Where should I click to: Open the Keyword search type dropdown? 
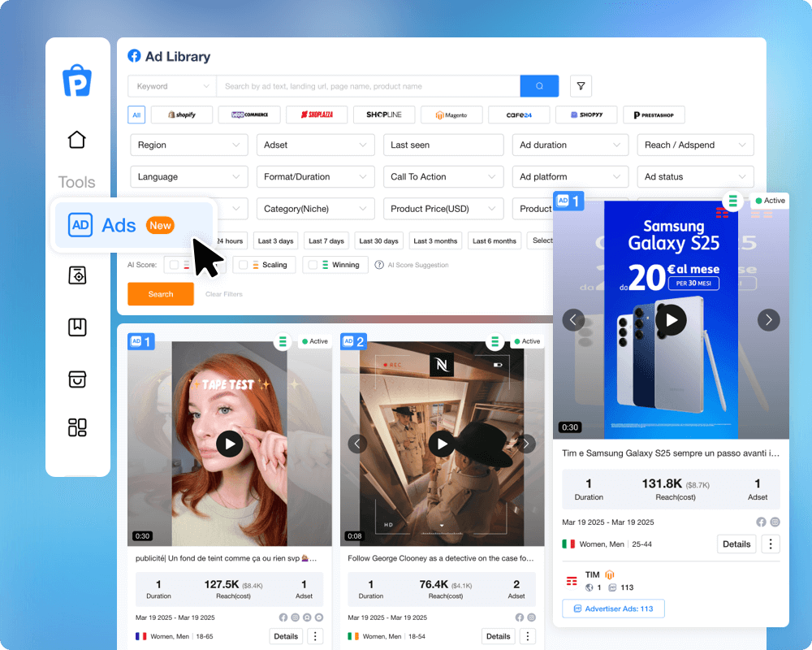[172, 86]
